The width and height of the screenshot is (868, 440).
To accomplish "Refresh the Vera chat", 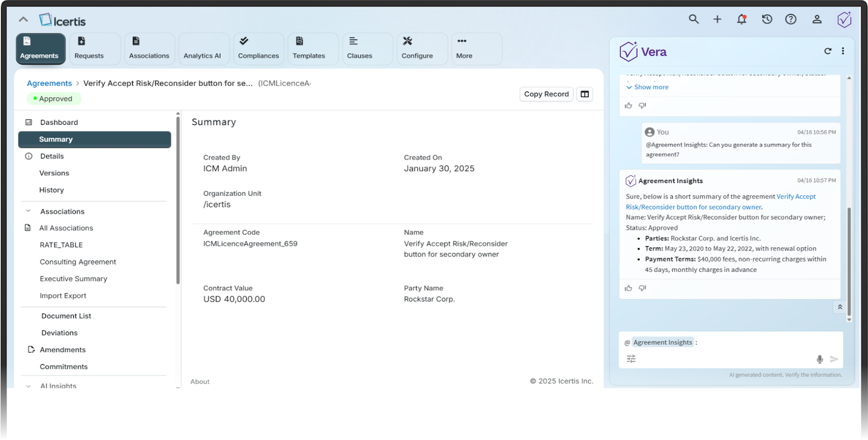I will [828, 51].
